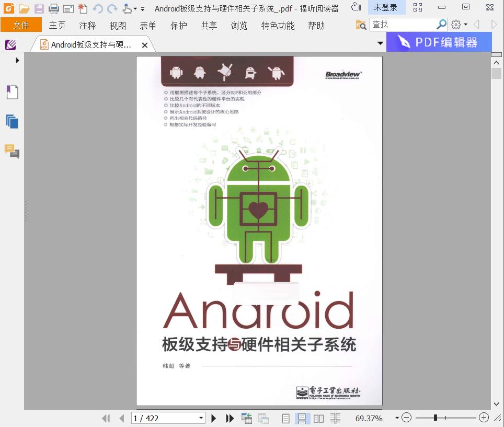Open the 文件 menu
The height and width of the screenshot is (427, 504).
pos(21,25)
